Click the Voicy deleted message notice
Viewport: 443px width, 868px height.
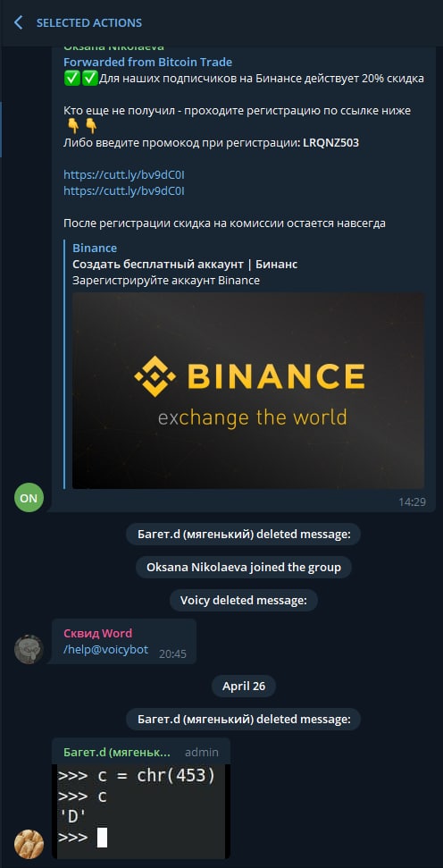(244, 600)
